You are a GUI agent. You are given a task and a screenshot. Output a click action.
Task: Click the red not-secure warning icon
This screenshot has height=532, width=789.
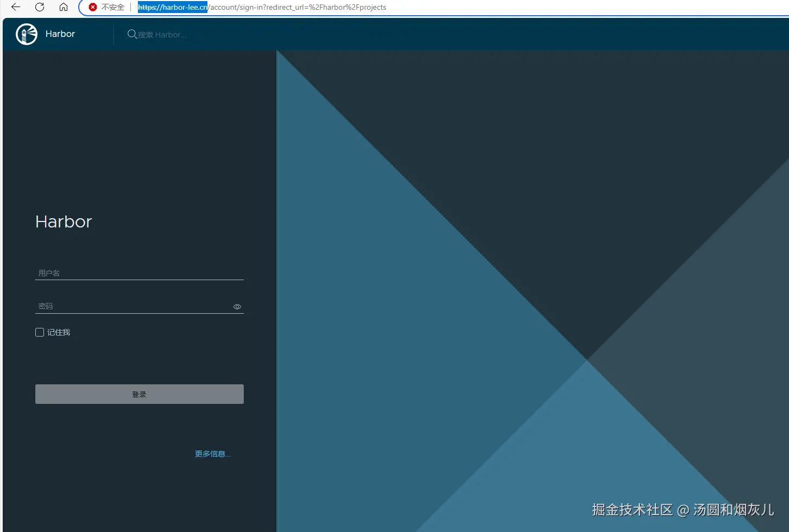(x=93, y=7)
